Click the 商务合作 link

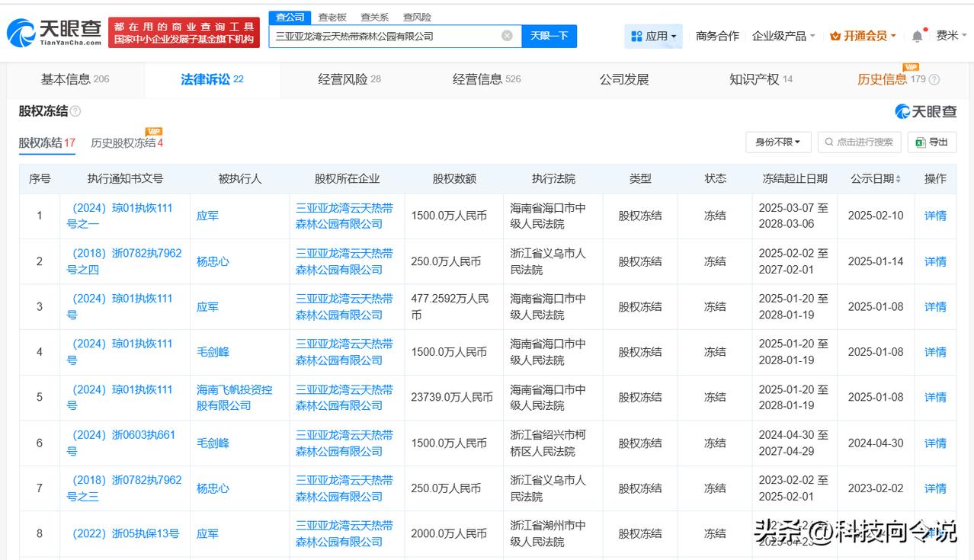coord(717,36)
